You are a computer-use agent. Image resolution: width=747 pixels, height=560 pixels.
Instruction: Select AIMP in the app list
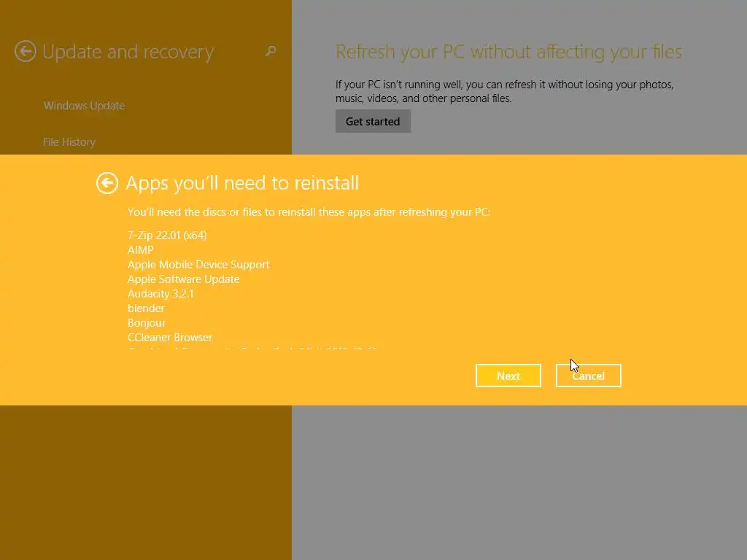click(x=141, y=250)
